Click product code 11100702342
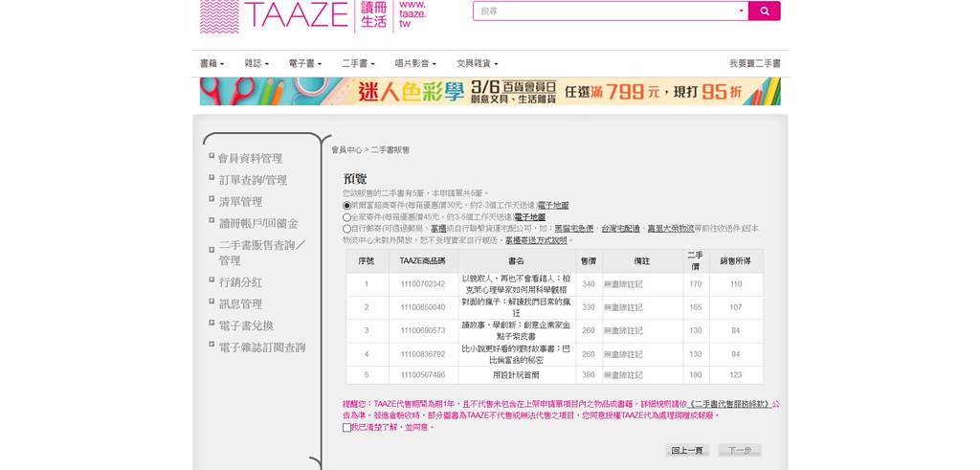980x470 pixels. coord(422,284)
